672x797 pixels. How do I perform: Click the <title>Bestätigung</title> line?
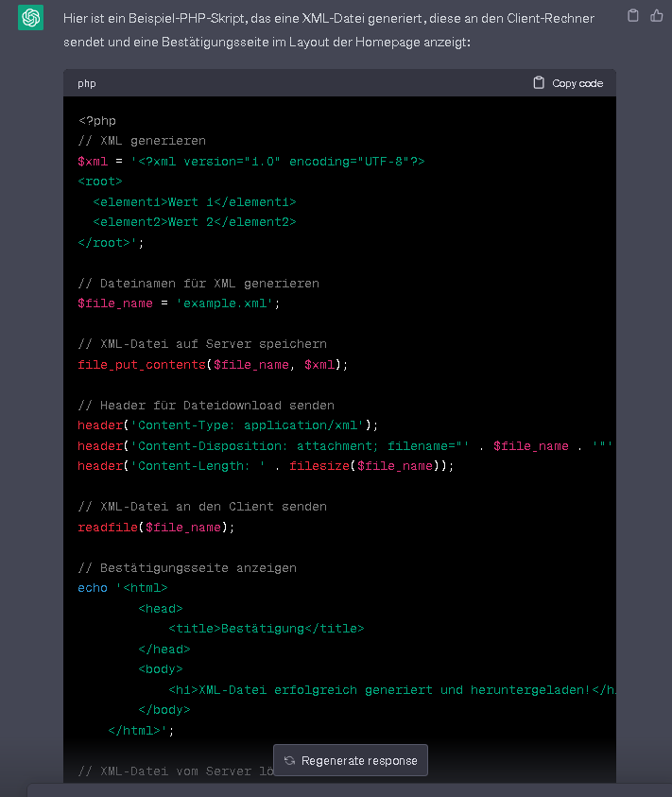pos(266,629)
